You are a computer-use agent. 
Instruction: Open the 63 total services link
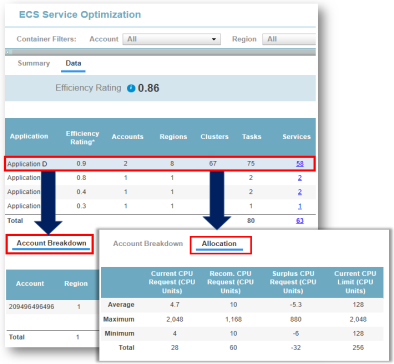pyautogui.click(x=300, y=221)
